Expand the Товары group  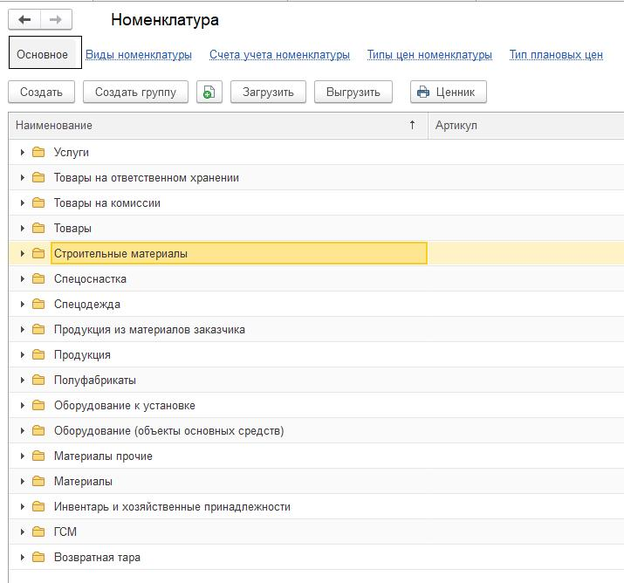click(22, 228)
